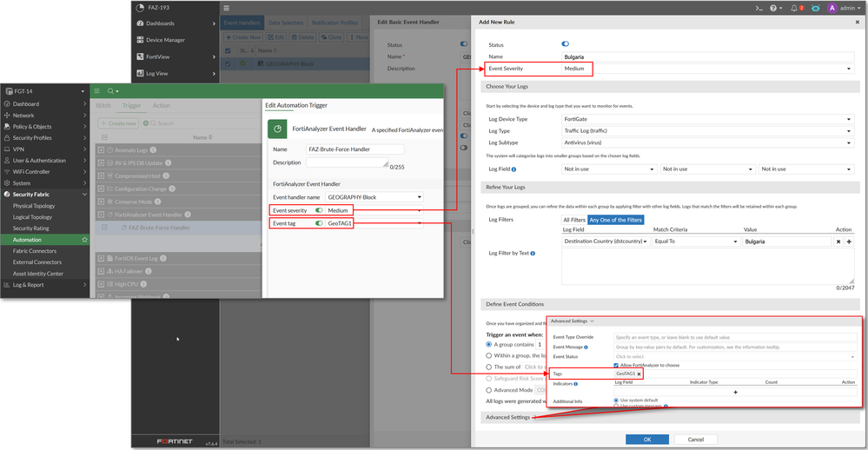Select the 'All Filters' log filter option

point(574,220)
